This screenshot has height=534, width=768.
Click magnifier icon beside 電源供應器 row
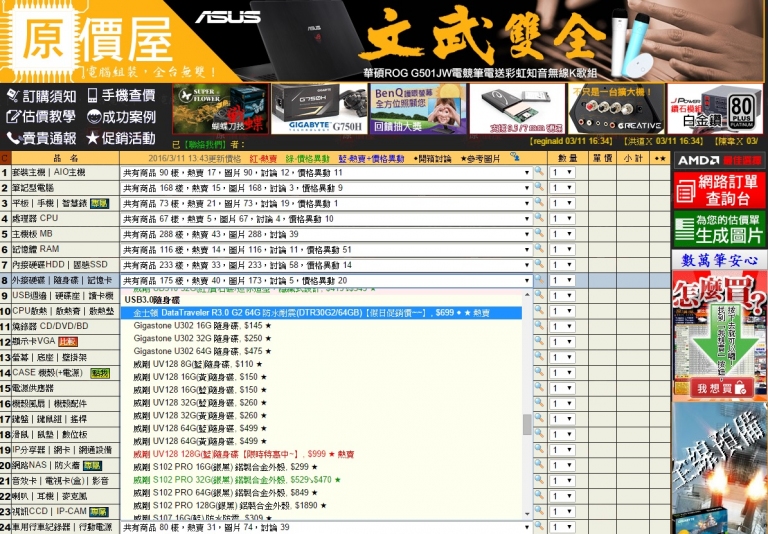click(539, 388)
